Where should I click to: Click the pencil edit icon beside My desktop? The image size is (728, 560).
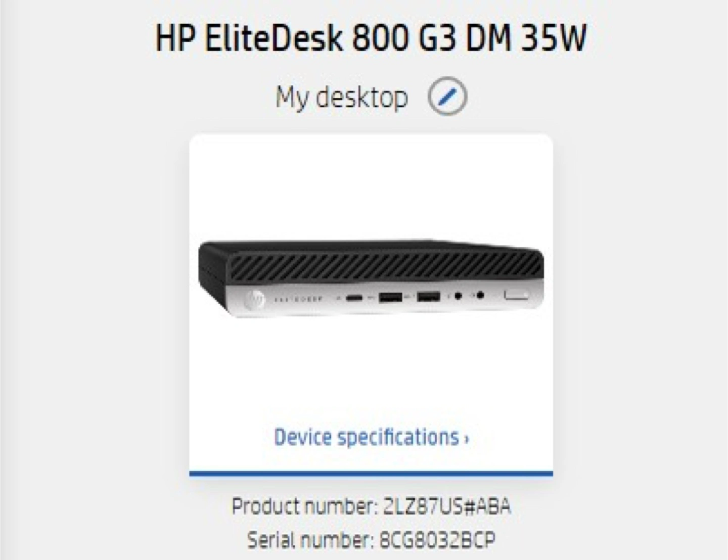(447, 97)
